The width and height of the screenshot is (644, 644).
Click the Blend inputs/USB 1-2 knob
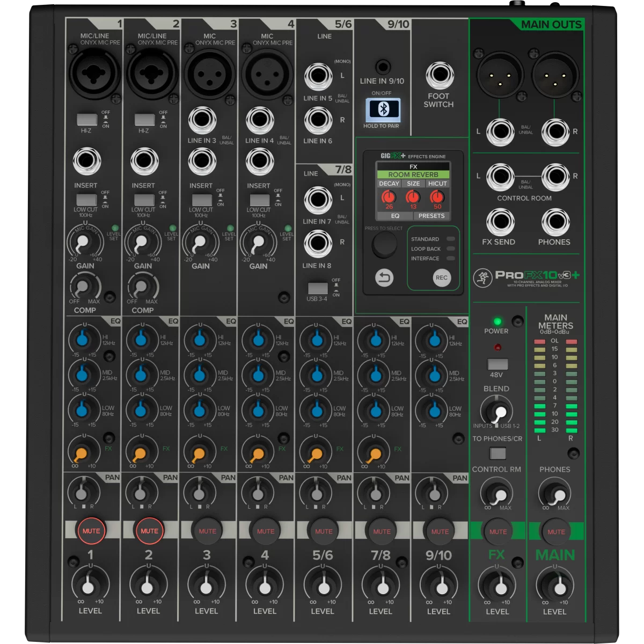[x=497, y=412]
